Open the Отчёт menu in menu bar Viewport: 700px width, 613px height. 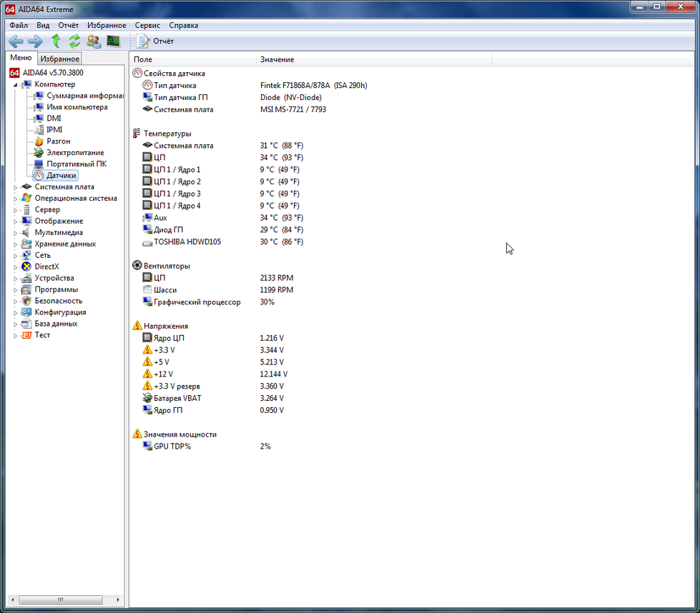(69, 26)
